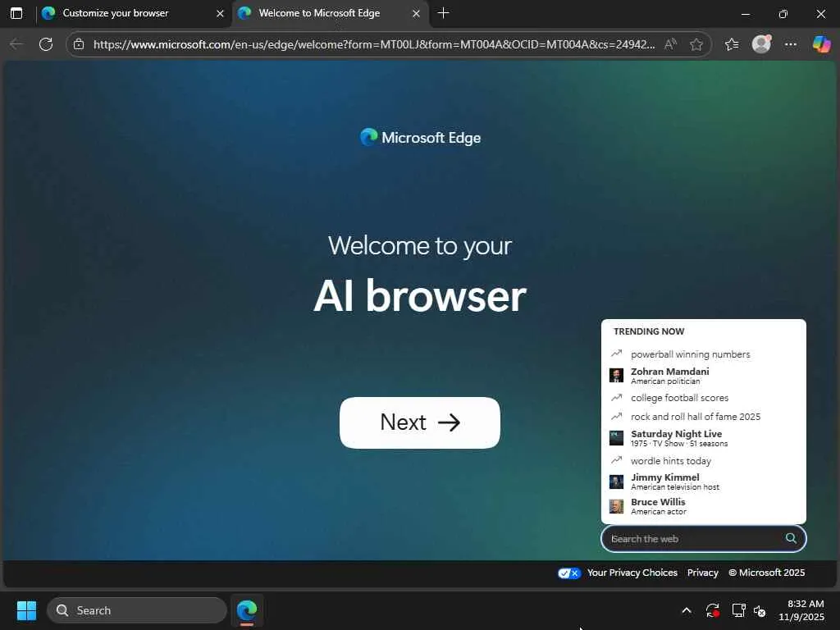Click © Microsoft 2025 footer text
The height and width of the screenshot is (630, 840).
tap(767, 573)
